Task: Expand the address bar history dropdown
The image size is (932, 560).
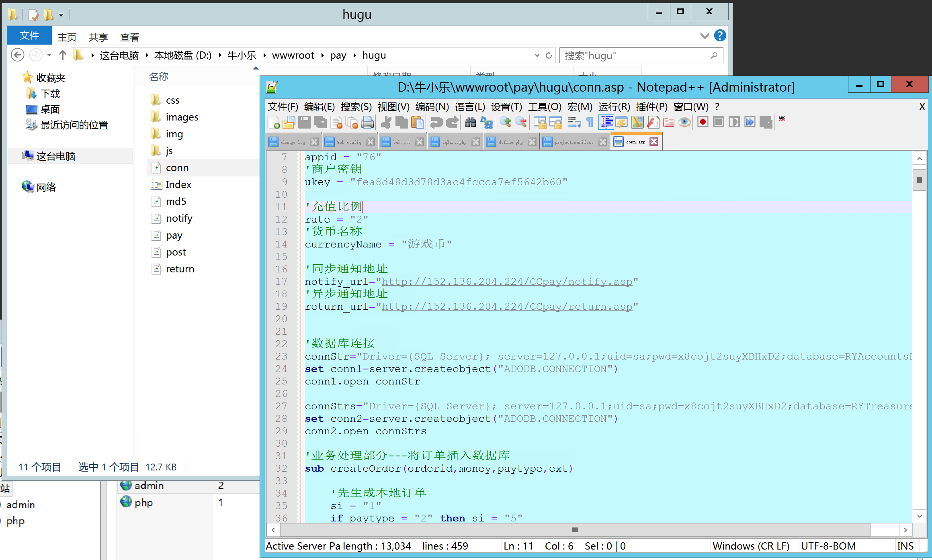Action: pyautogui.click(x=537, y=55)
